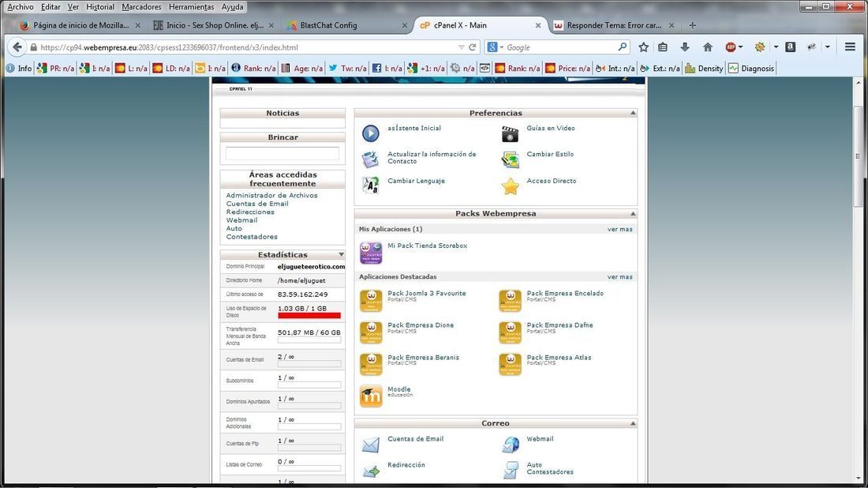Viewport: 868px width, 488px height.
Task: Click the eljugueteerotico.com domain value
Action: coord(311,266)
